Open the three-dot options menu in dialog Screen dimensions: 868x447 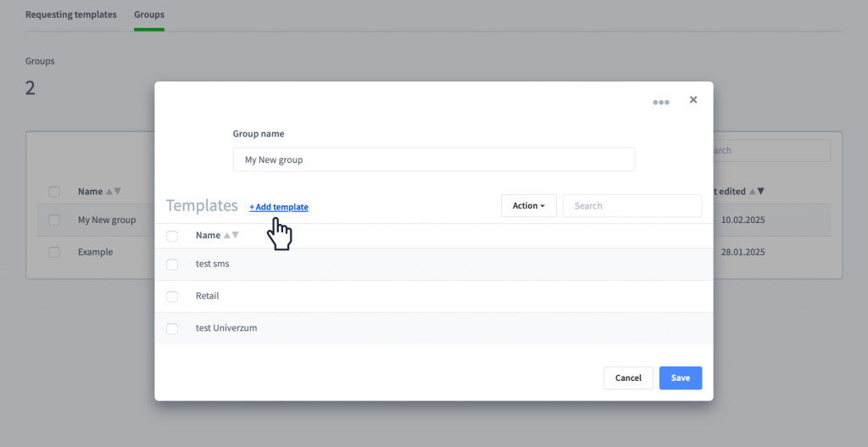[x=661, y=102]
